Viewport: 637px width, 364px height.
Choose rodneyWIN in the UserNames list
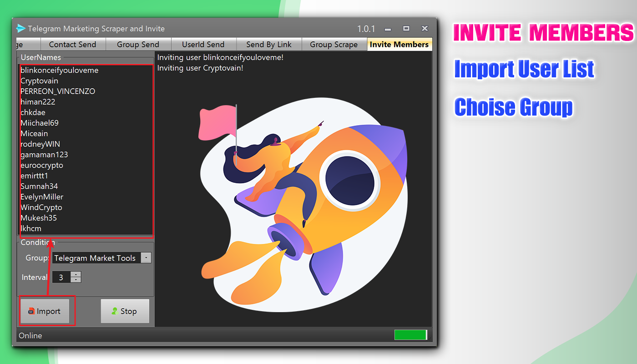tap(40, 144)
